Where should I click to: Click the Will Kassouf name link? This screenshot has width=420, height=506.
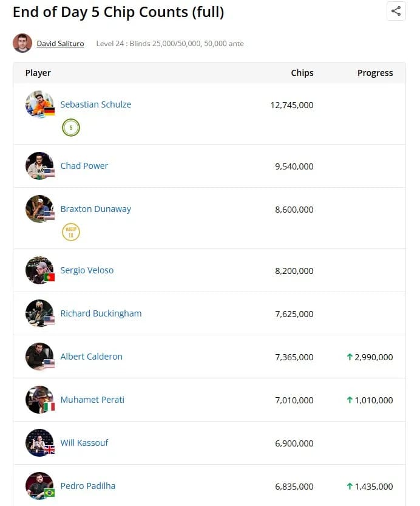point(84,443)
